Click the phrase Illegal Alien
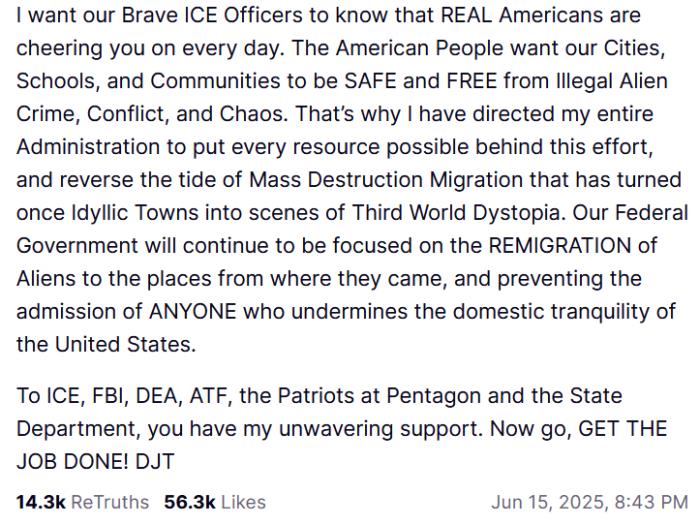700x525 pixels. [x=612, y=81]
